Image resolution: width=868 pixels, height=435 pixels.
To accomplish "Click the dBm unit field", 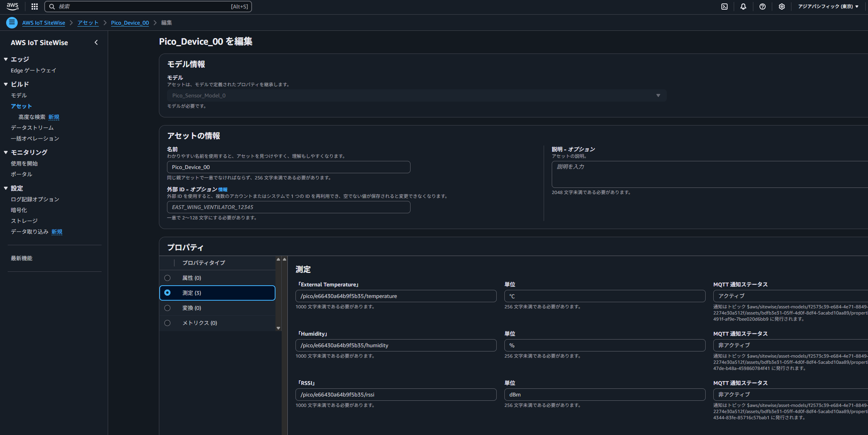I will click(x=605, y=395).
